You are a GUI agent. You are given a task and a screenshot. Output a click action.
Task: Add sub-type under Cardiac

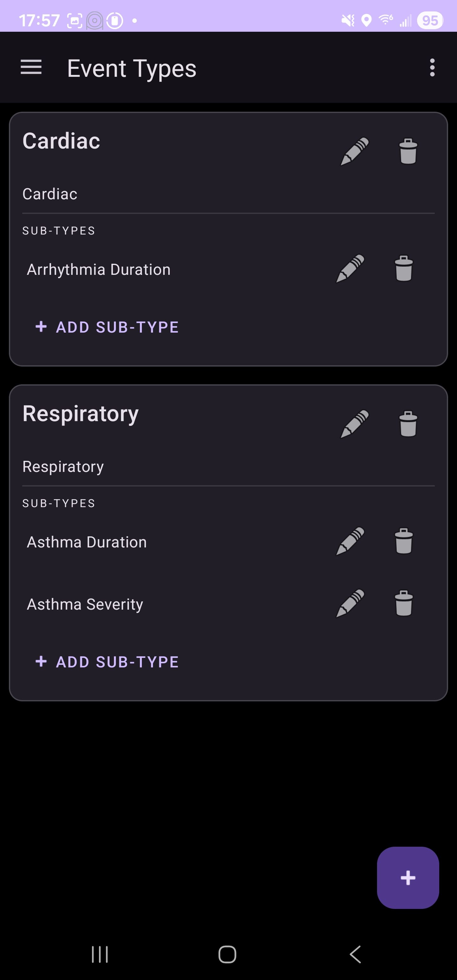[107, 327]
